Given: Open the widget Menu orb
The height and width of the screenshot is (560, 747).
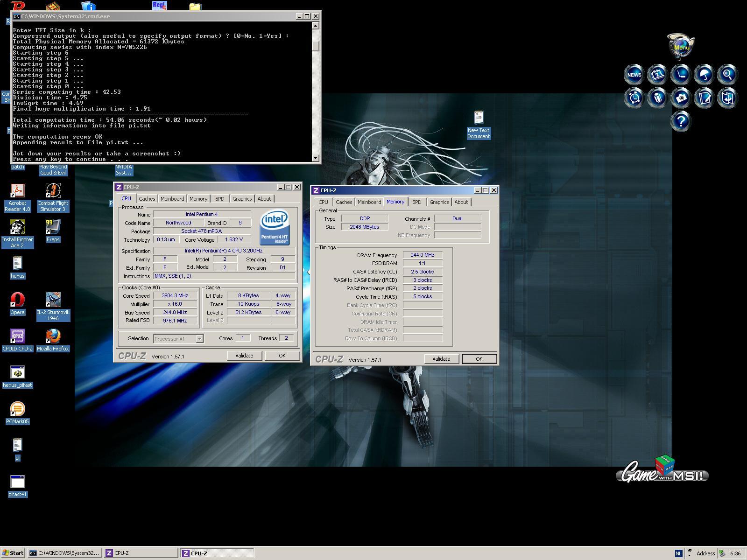Looking at the screenshot, I should coord(681,46).
